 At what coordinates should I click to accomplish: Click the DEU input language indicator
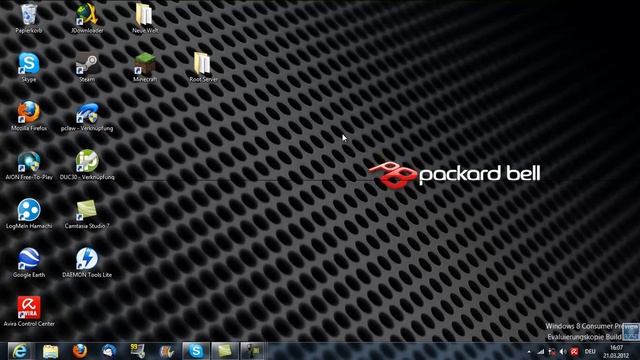590,351
